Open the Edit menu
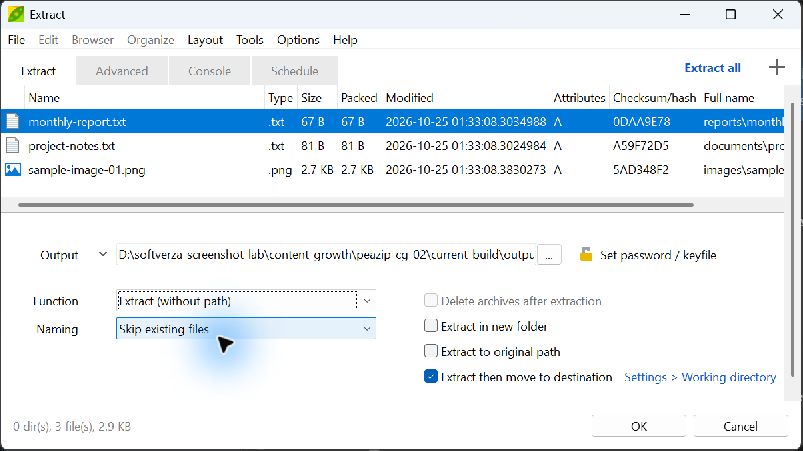Screen dimensions: 803x451 coord(48,39)
